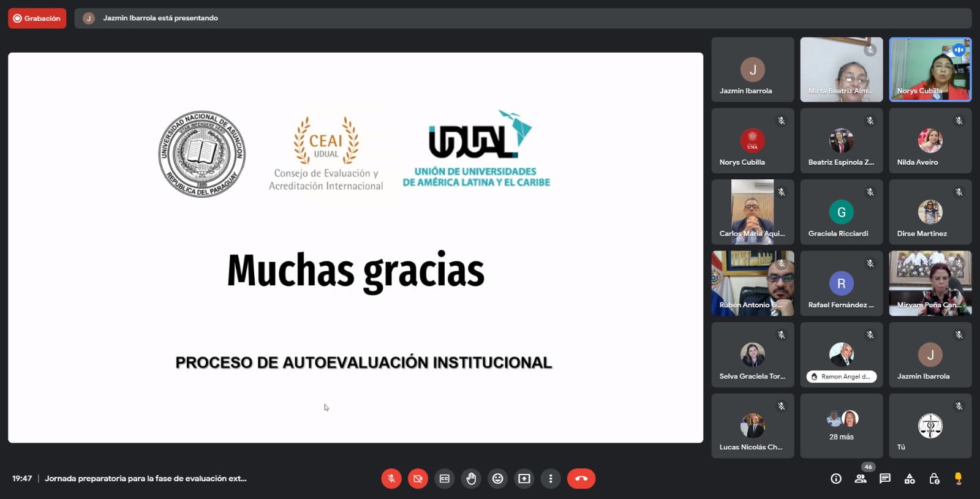Select Mirta Beatriz video tile
The image size is (980, 499).
click(x=842, y=70)
